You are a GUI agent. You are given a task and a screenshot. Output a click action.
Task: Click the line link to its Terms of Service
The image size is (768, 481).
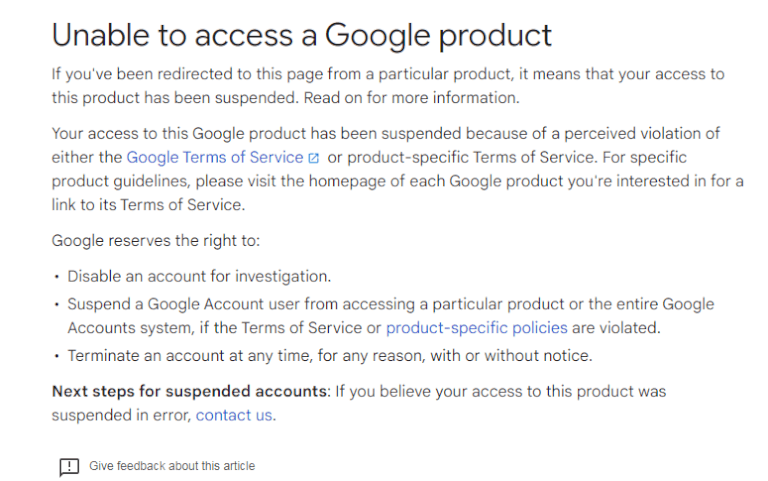tap(148, 204)
